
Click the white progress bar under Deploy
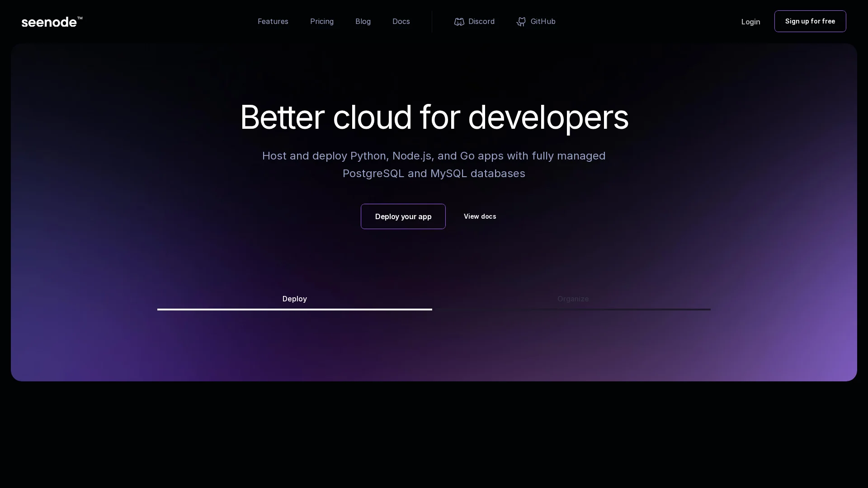(x=294, y=310)
